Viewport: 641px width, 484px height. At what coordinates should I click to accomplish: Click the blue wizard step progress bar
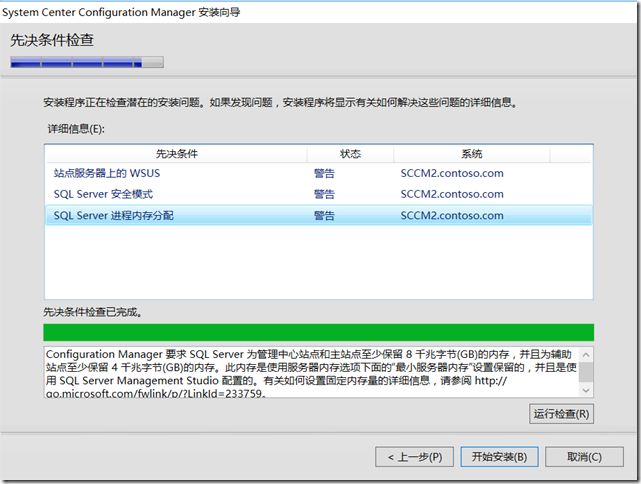coord(87,62)
